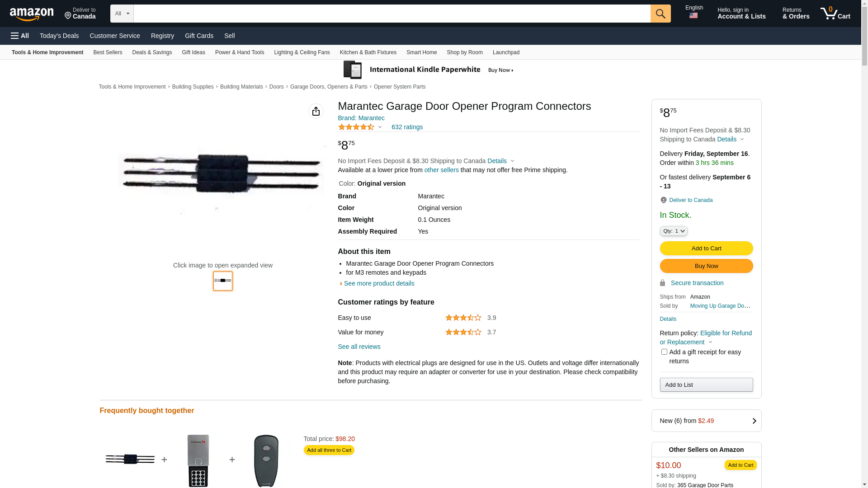Open Smart Home category tab
This screenshot has height=488, width=868.
[x=421, y=52]
